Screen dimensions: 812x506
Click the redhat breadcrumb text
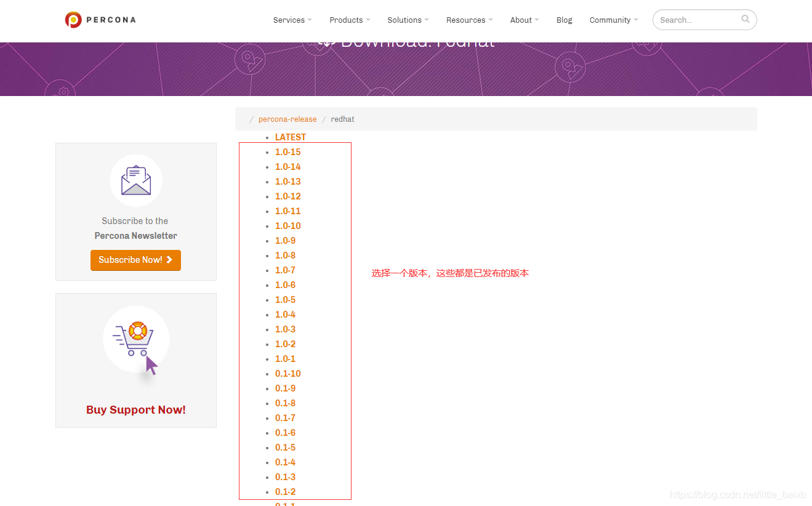tap(342, 119)
